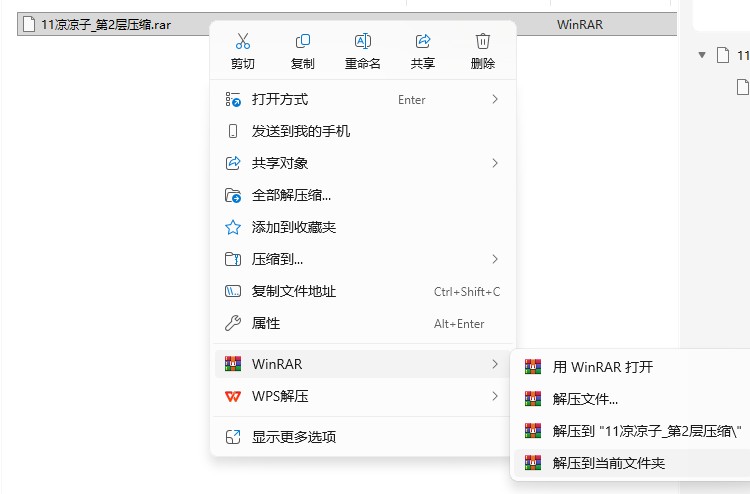Select "添加到收藏夹" star entry
Viewport: 750px width, 494px height.
(x=294, y=227)
